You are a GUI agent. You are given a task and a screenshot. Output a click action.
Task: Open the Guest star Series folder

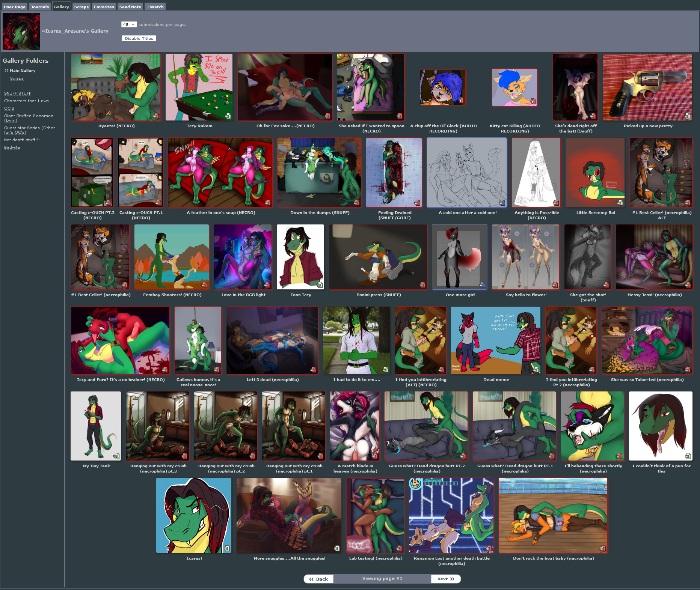click(29, 130)
